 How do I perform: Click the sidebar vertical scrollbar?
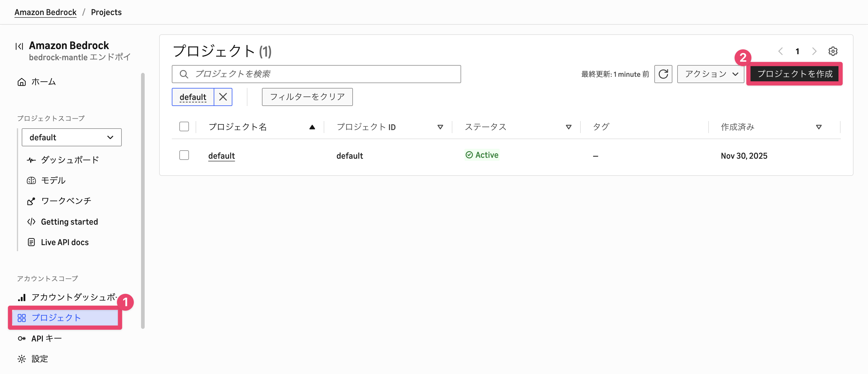click(x=143, y=201)
